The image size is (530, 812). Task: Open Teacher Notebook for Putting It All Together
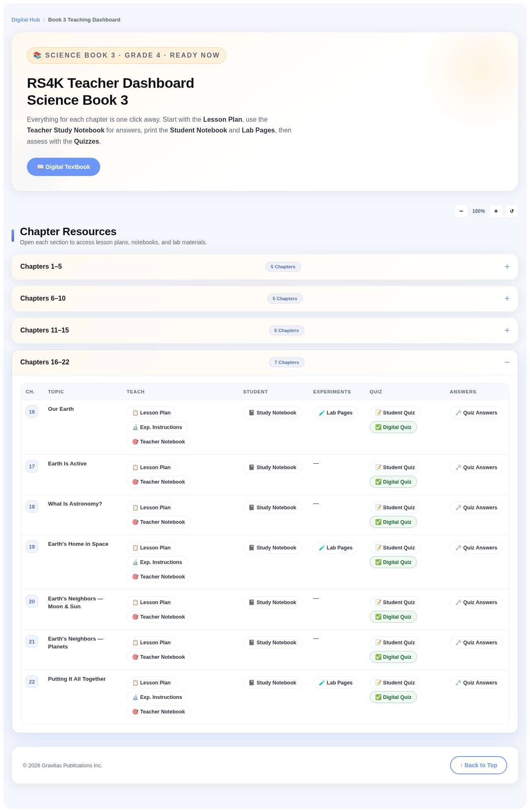coord(159,712)
